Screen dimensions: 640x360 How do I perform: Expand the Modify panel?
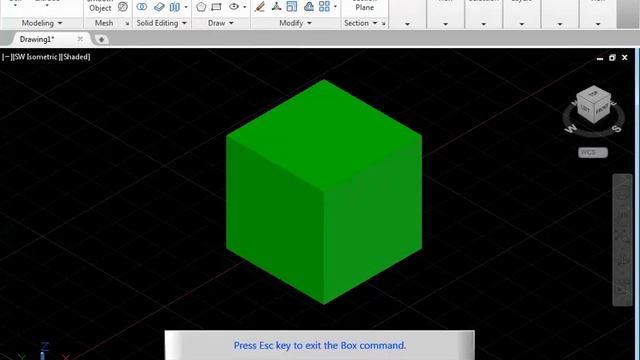296,23
